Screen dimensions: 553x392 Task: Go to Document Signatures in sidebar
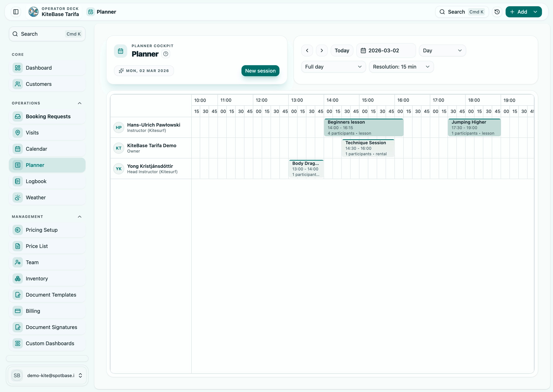coord(51,327)
